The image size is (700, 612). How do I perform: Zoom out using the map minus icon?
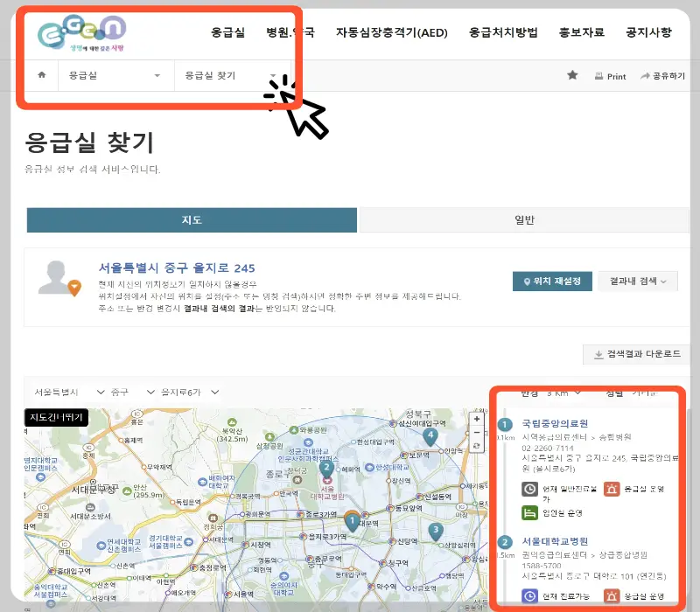point(476,432)
